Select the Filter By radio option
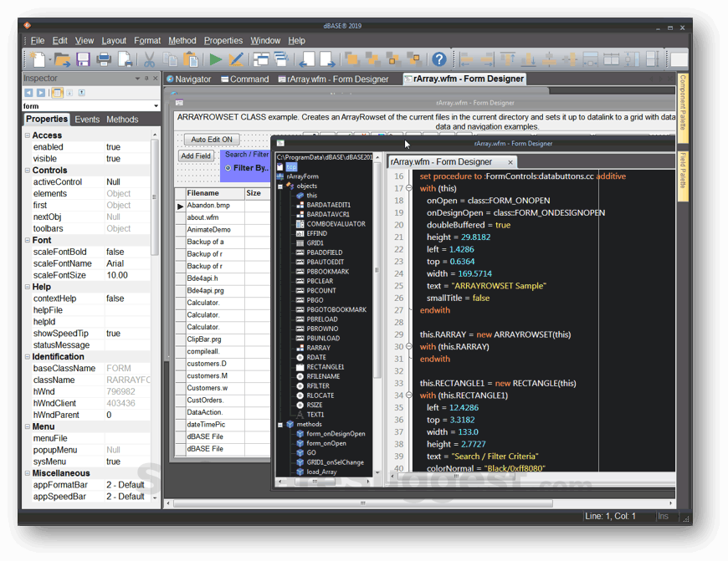The image size is (728, 561). point(228,167)
